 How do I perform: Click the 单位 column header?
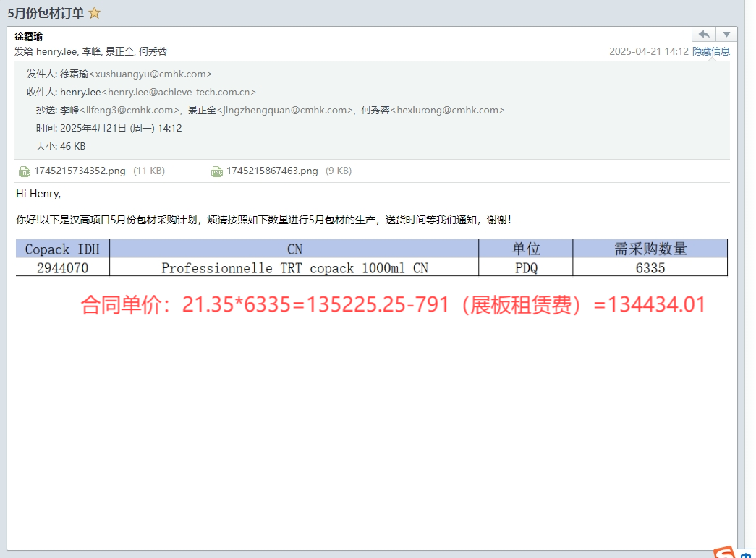[525, 249]
